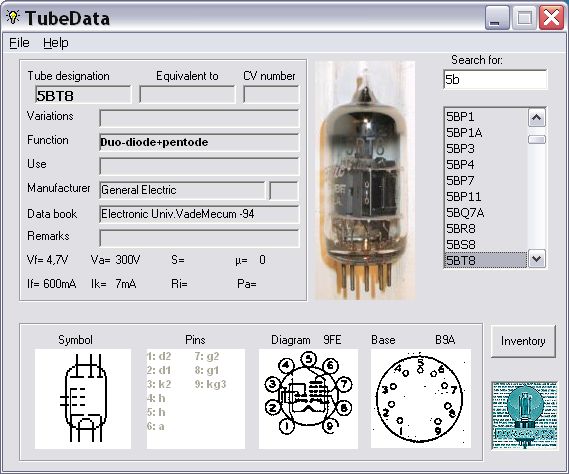
Task: Click the 5BT8 vacuum tube photo
Action: (365, 180)
